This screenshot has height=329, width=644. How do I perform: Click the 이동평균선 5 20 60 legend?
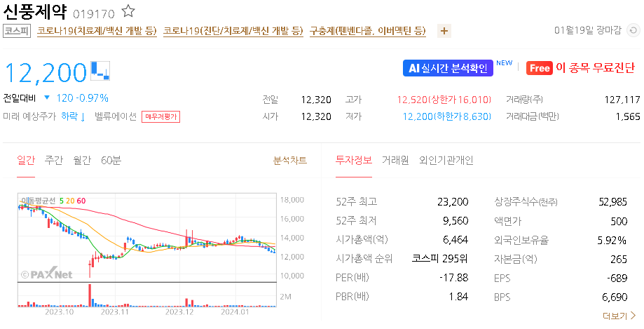coord(53,201)
